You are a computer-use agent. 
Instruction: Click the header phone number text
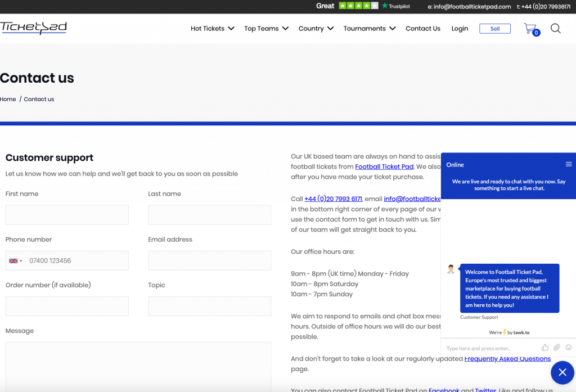544,7
